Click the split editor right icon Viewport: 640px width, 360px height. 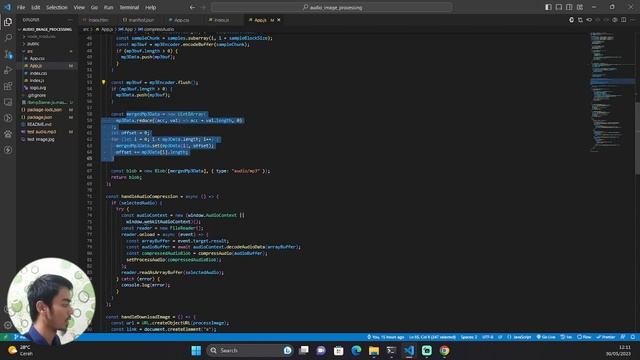tap(623, 20)
